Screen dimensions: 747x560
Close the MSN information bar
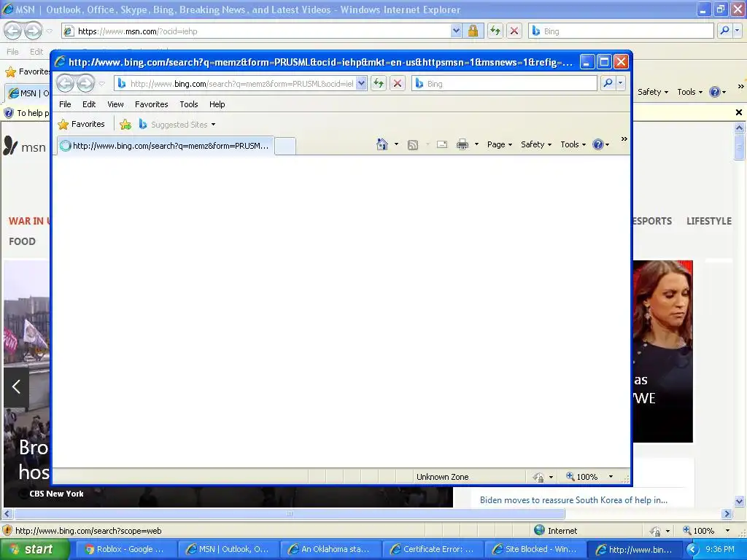[739, 112]
